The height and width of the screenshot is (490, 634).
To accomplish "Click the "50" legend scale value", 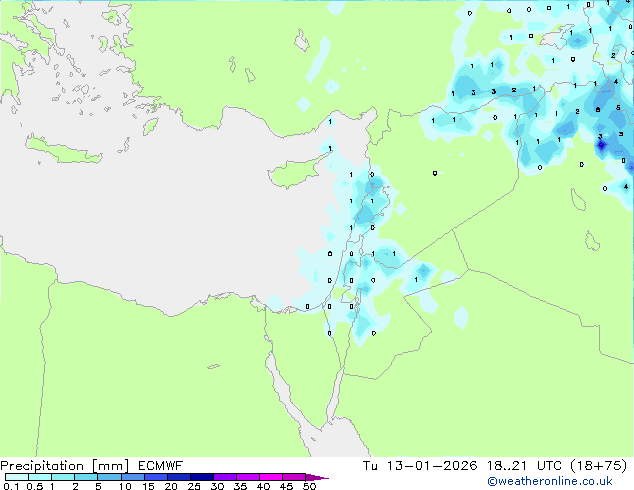I will pos(309,486).
